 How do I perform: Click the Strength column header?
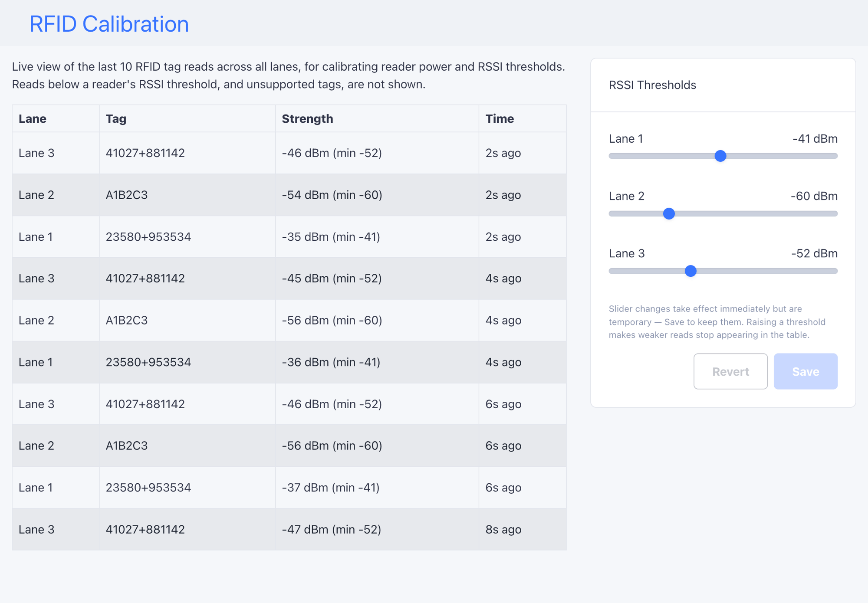click(377, 118)
